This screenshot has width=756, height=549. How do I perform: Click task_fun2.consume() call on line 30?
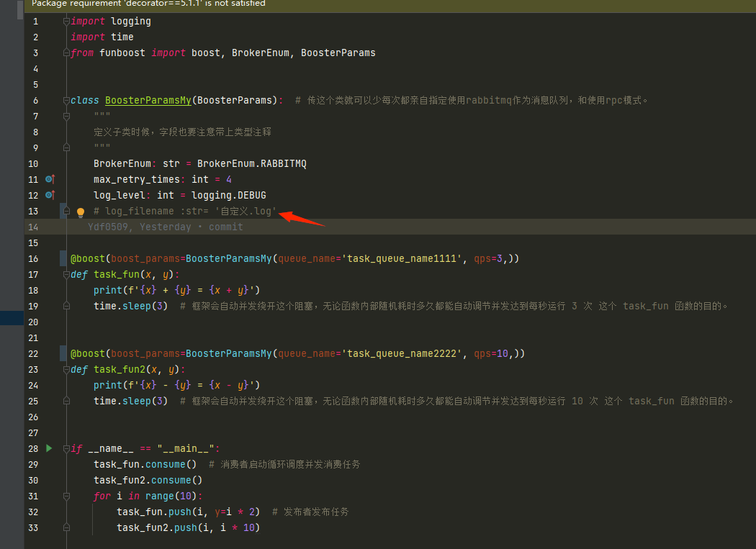tap(148, 481)
